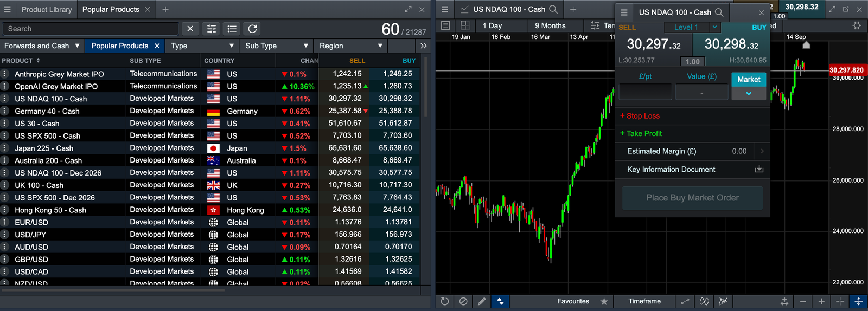Toggle the crosshair cursor icon

point(840,301)
